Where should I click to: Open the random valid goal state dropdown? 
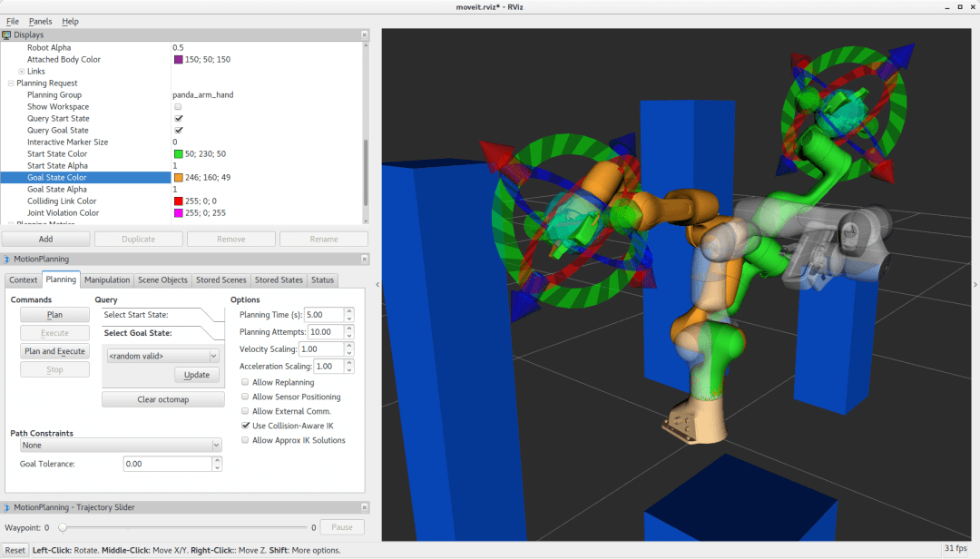tap(162, 356)
